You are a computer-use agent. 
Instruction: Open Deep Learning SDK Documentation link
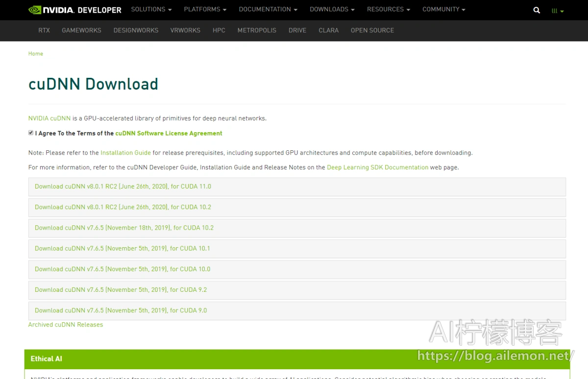pyautogui.click(x=377, y=167)
